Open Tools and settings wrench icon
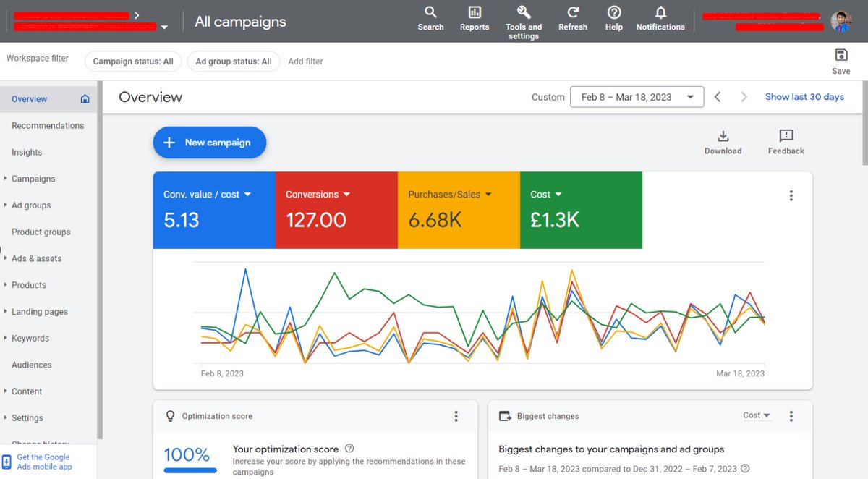 [x=524, y=12]
